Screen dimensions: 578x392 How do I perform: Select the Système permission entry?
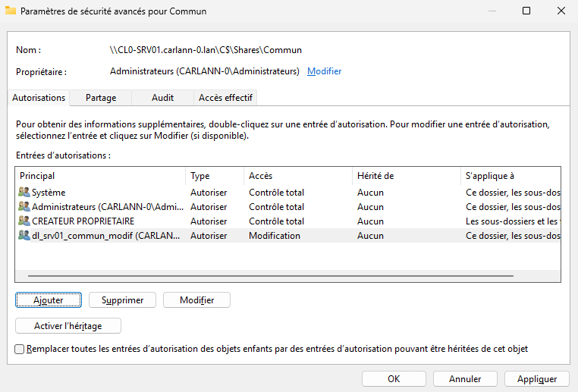[x=288, y=193]
